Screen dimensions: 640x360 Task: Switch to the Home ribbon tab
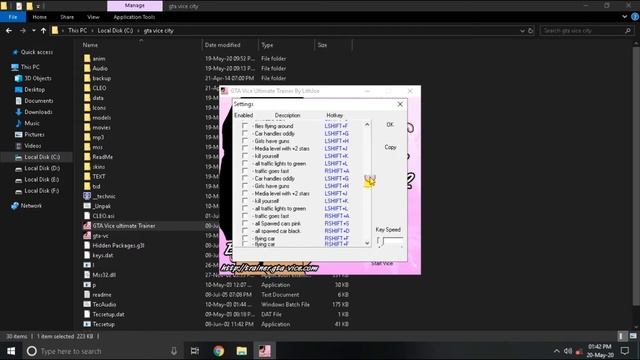pyautogui.click(x=40, y=17)
